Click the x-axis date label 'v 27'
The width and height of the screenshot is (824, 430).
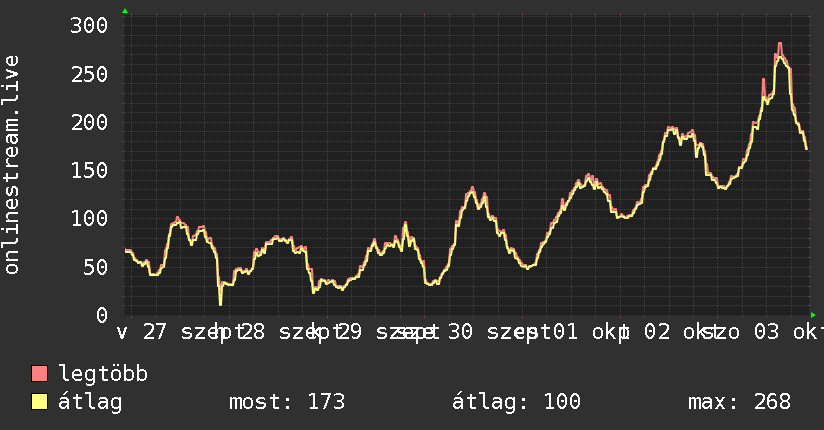[x=141, y=332]
